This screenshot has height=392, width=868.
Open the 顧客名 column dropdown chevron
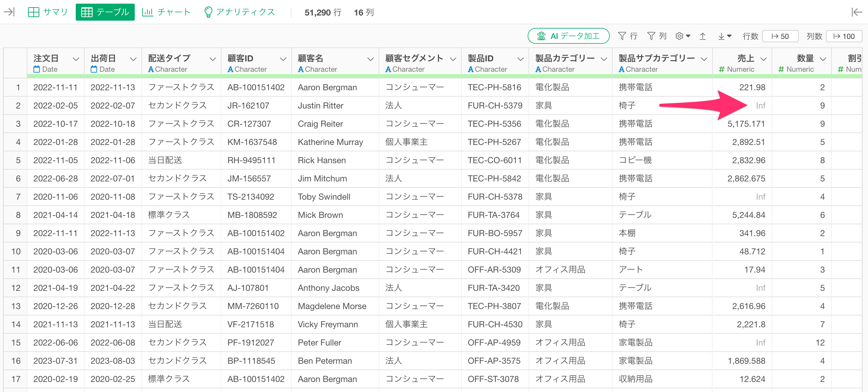click(x=370, y=59)
